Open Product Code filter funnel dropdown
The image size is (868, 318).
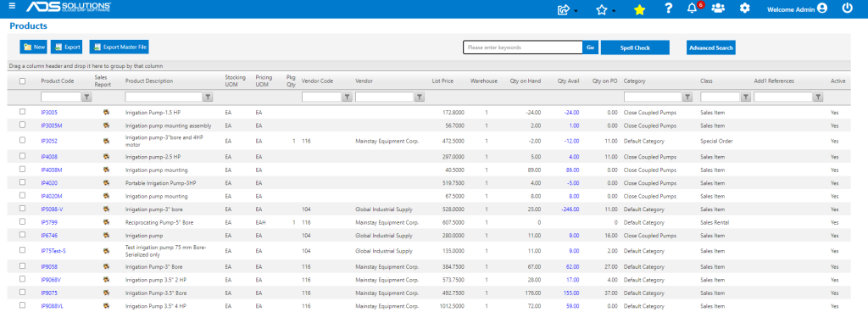[87, 97]
